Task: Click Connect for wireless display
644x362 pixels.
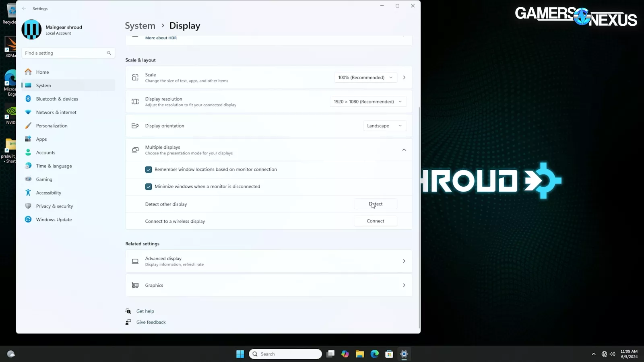Action: click(x=375, y=221)
